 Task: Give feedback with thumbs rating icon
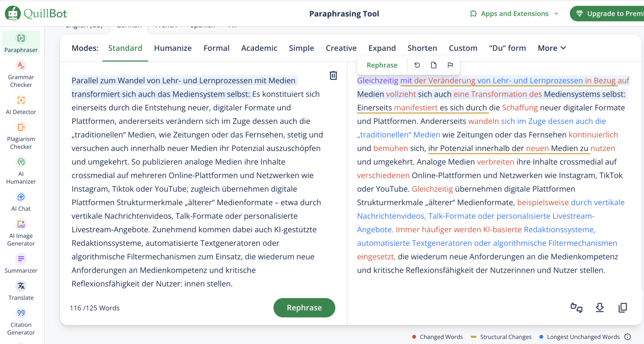[x=576, y=308]
